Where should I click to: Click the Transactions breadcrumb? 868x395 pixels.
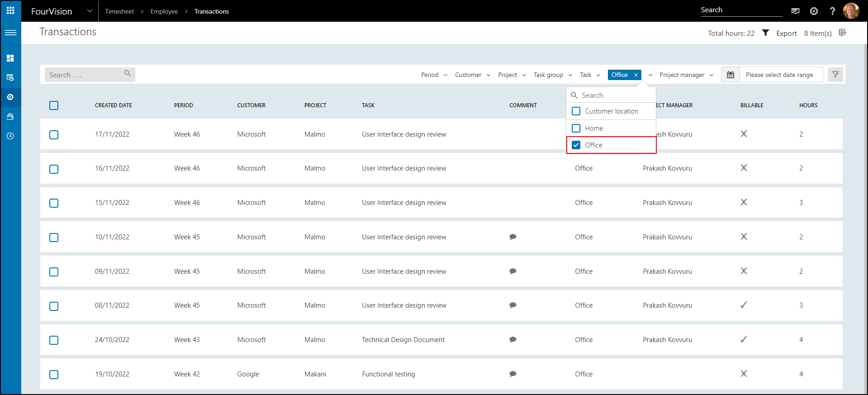tap(212, 11)
